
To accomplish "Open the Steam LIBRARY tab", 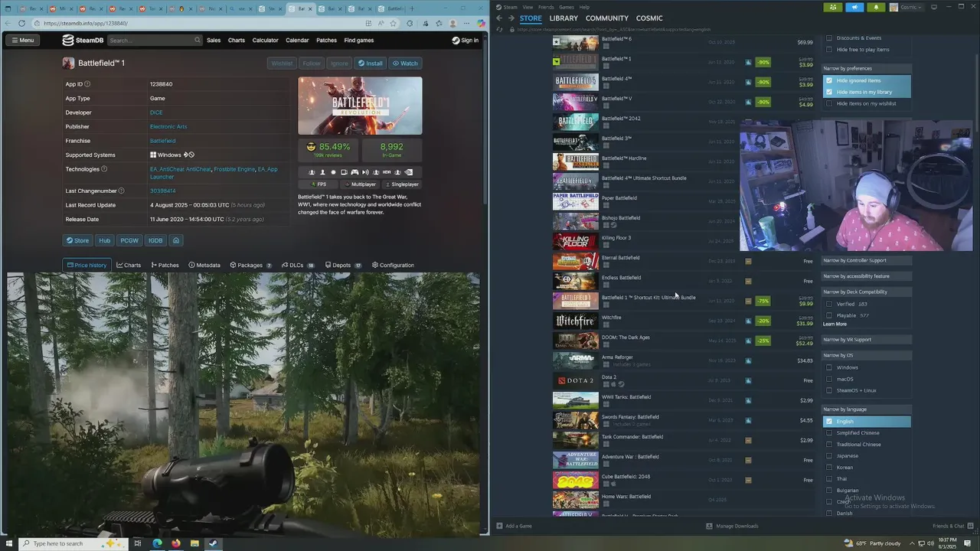I will tap(563, 18).
